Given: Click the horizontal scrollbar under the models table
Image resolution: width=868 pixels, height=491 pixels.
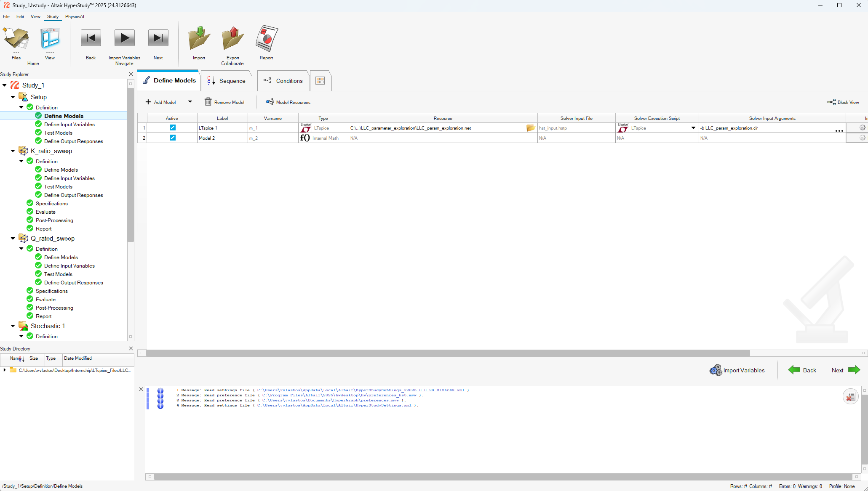Looking at the screenshot, I should tap(448, 353).
